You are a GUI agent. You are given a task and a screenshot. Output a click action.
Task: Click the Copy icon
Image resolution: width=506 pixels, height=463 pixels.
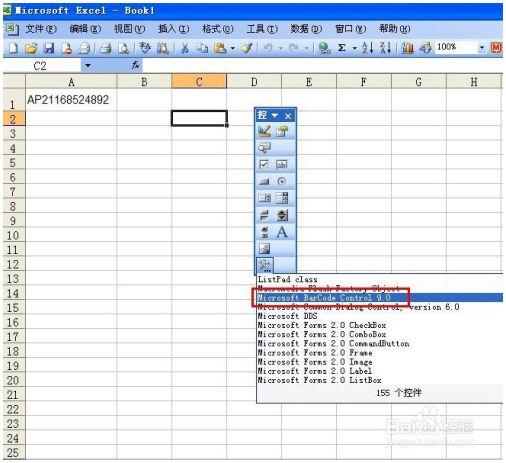[202, 48]
